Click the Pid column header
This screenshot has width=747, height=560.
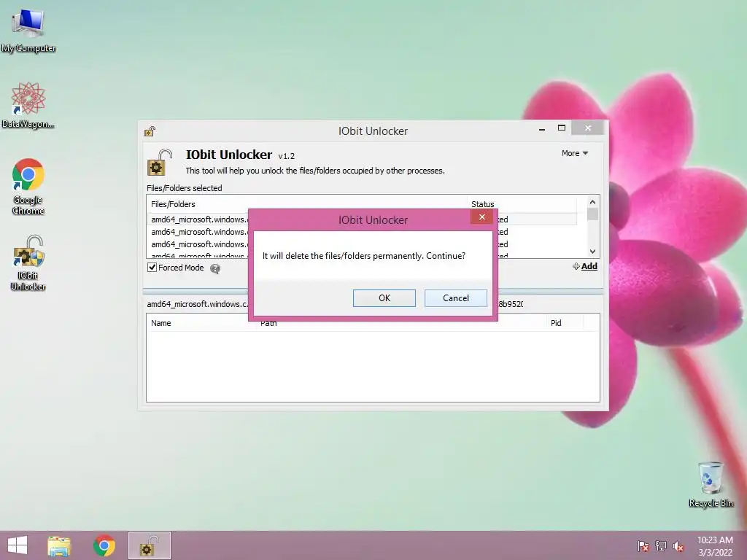point(564,323)
